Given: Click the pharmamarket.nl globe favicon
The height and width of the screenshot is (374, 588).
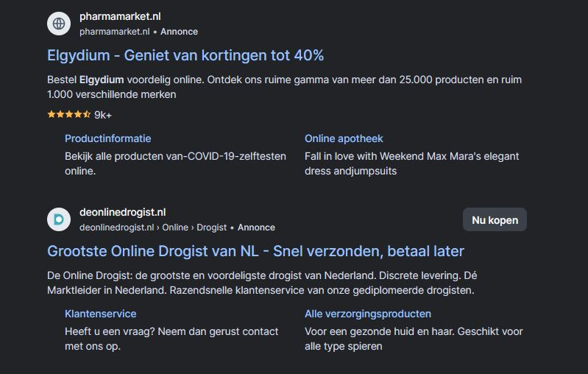Looking at the screenshot, I should point(59,24).
